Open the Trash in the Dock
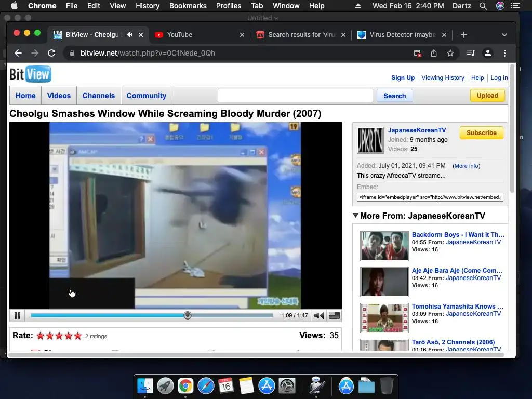This screenshot has height=399, width=532. [x=387, y=386]
